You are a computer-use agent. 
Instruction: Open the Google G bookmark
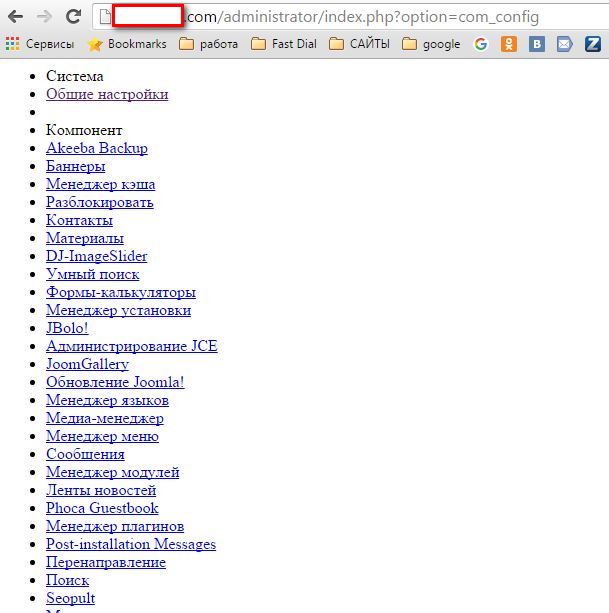point(481,44)
